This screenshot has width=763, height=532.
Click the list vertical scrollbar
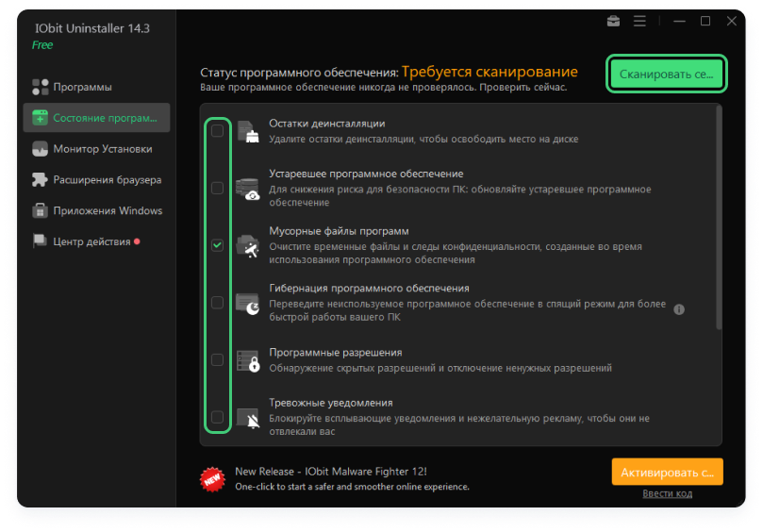[719, 218]
